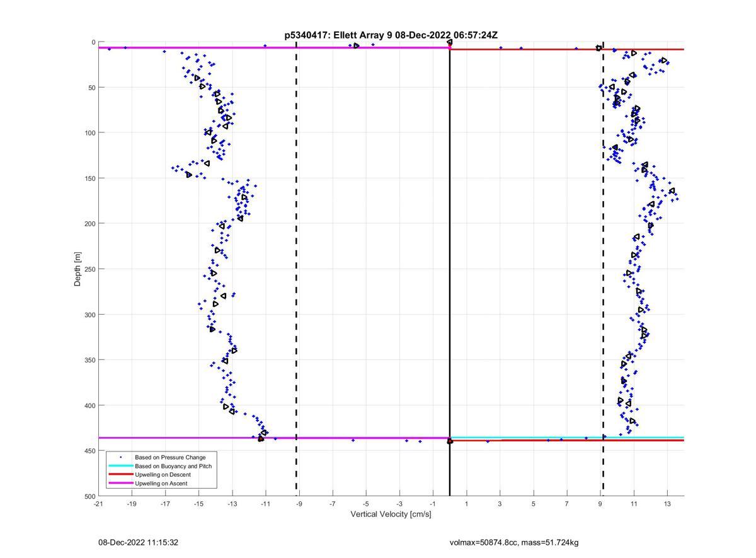Click depth axis tick label '100'
756x558 pixels.
(89, 132)
